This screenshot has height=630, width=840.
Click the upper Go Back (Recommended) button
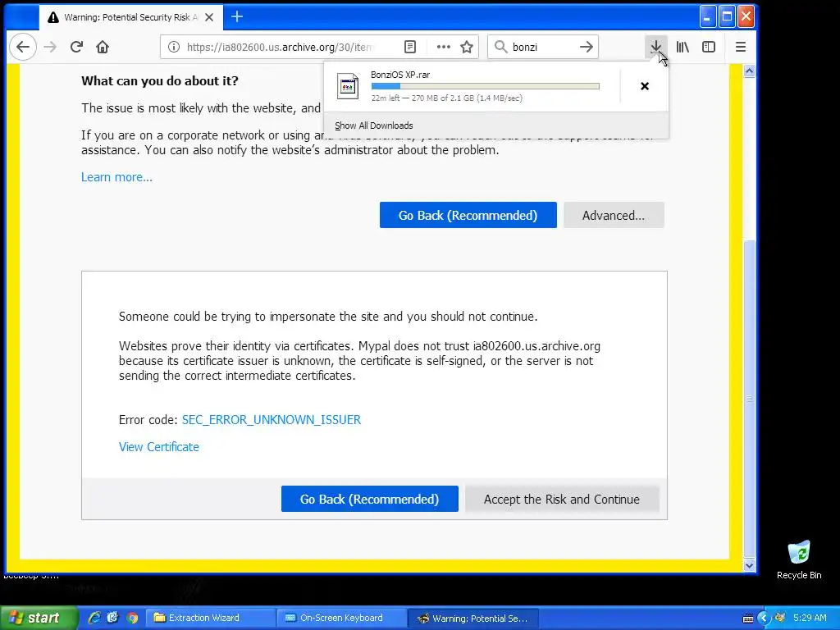(468, 216)
